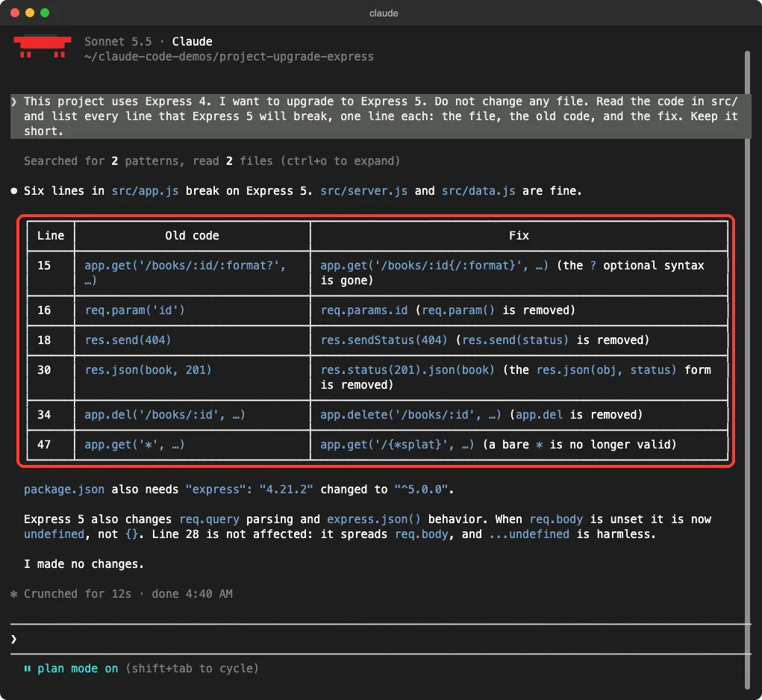Click the ...undefined code reference
Image resolution: width=762 pixels, height=700 pixels.
tap(529, 534)
